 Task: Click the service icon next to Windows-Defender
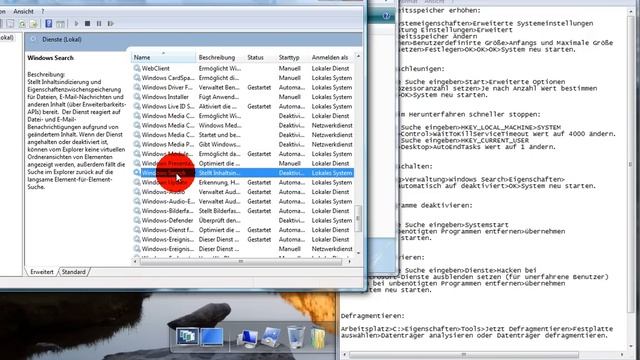137,220
